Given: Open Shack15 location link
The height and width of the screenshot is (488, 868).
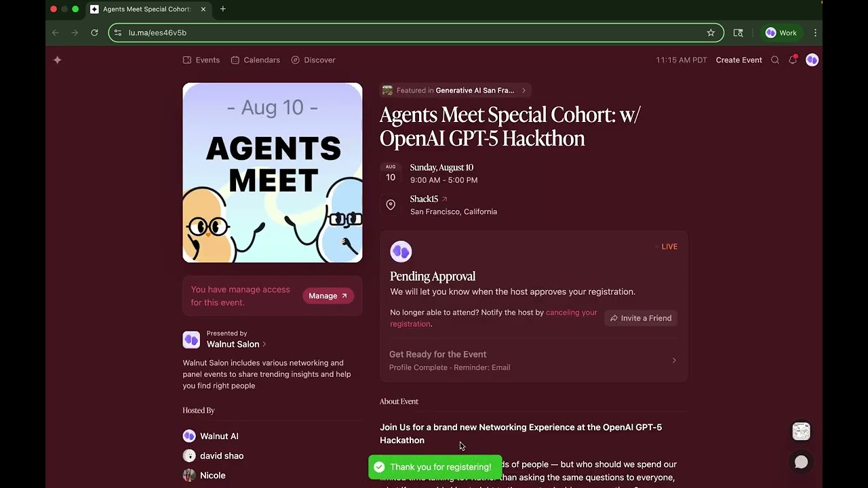Looking at the screenshot, I should pos(429,199).
